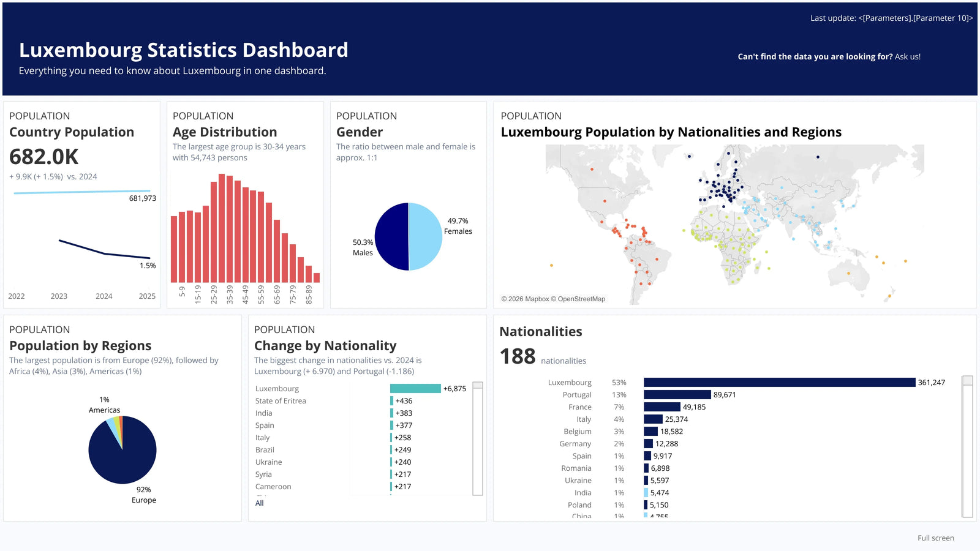Open Full screen mode
980x551 pixels.
(935, 538)
